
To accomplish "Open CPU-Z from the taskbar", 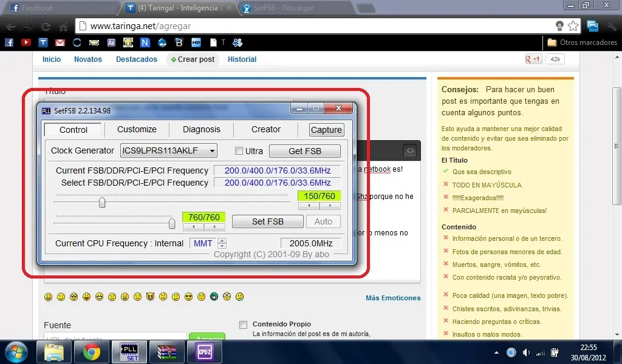I will click(x=204, y=352).
